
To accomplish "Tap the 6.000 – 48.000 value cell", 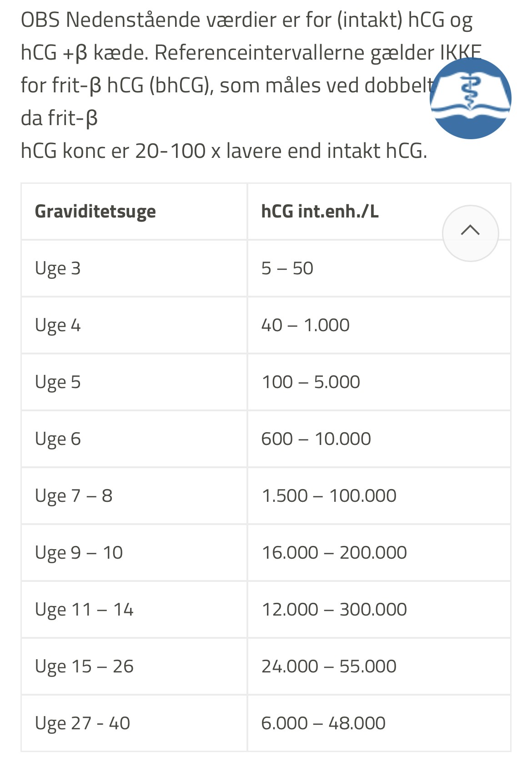I will click(323, 723).
